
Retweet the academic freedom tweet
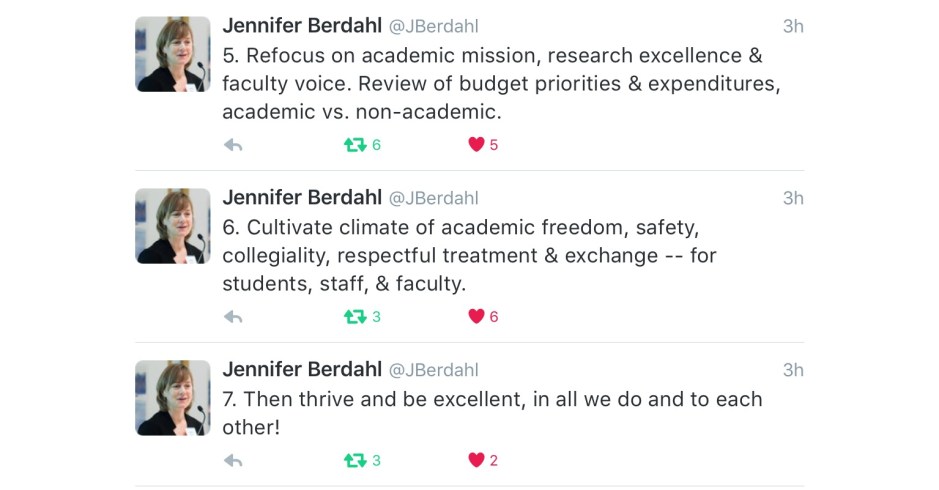(x=355, y=317)
